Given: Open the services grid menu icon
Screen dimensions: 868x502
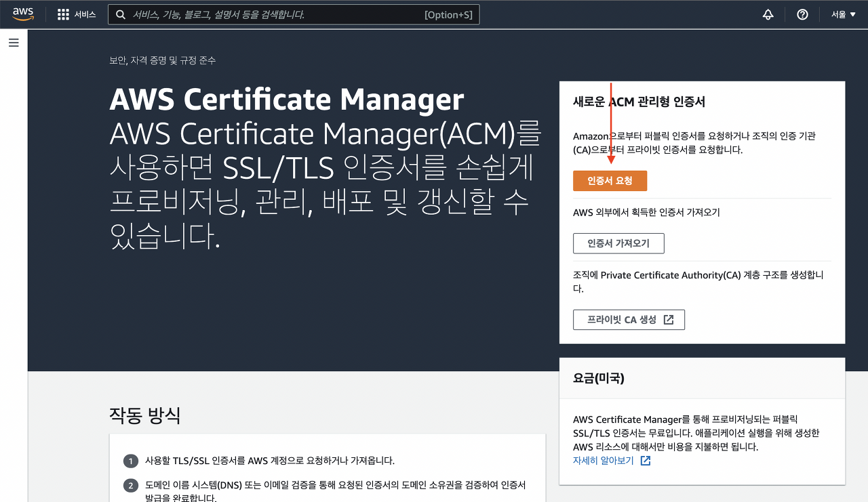Looking at the screenshot, I should pyautogui.click(x=63, y=14).
